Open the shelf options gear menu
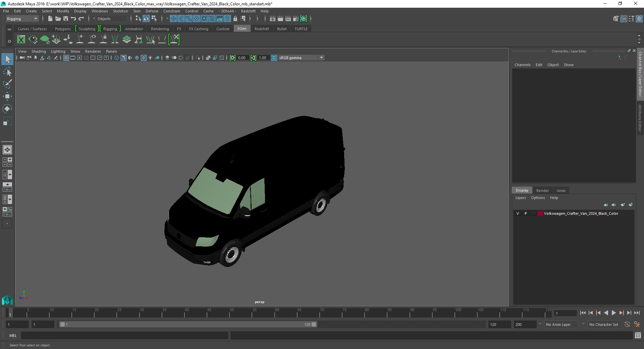 9,41
